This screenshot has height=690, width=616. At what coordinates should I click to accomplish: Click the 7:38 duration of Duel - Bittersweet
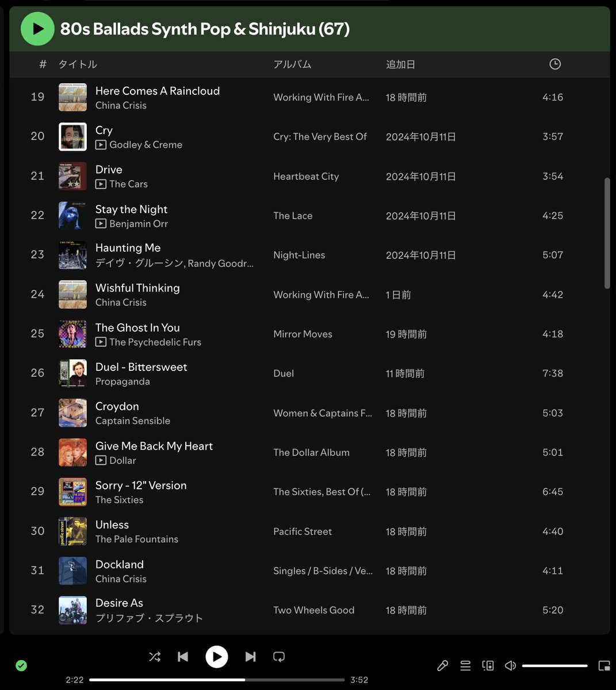pos(553,374)
